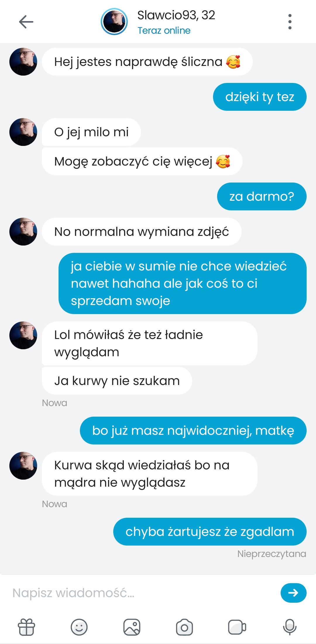Tap the 'Teraz online' status text
The height and width of the screenshot is (644, 316).
[x=164, y=30]
